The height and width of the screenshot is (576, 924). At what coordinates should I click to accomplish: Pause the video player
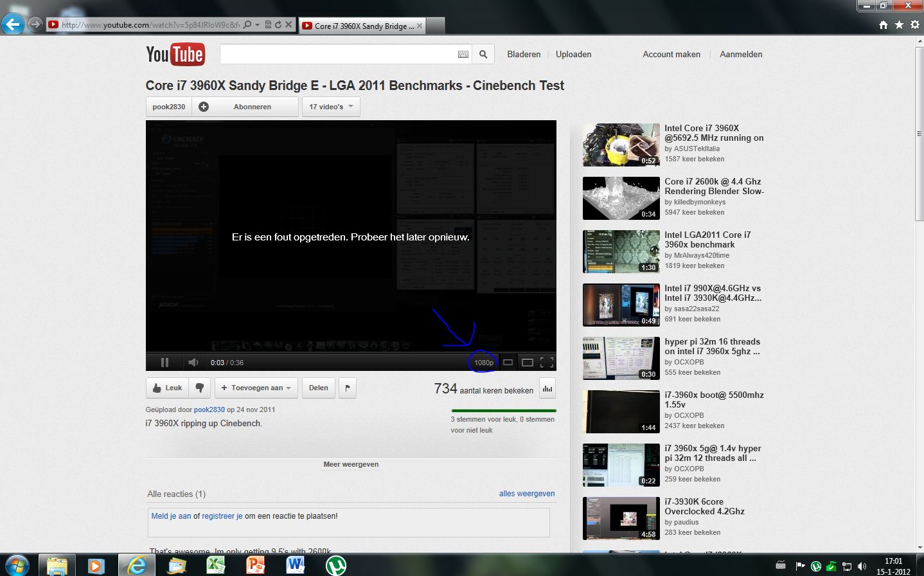164,363
